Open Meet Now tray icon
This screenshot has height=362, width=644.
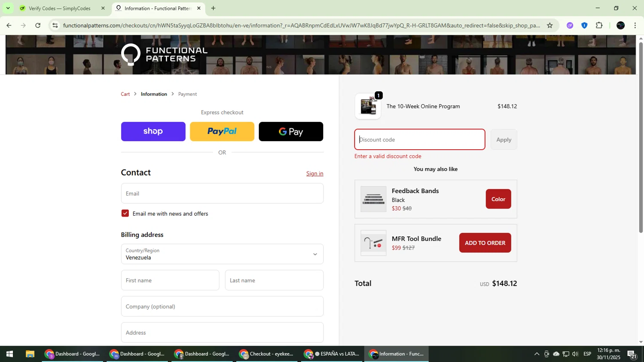(547, 354)
